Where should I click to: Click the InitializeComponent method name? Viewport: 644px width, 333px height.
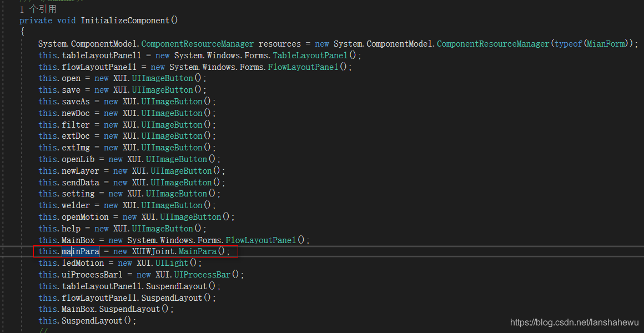pos(125,20)
